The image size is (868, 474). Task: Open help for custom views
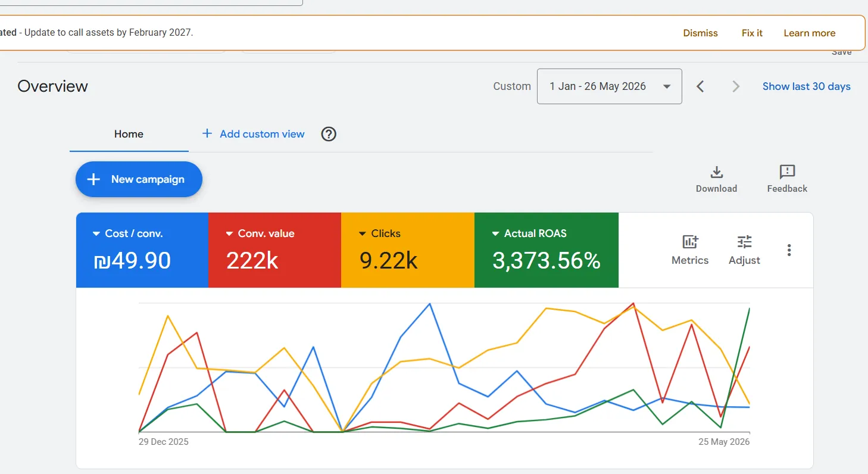click(x=329, y=134)
